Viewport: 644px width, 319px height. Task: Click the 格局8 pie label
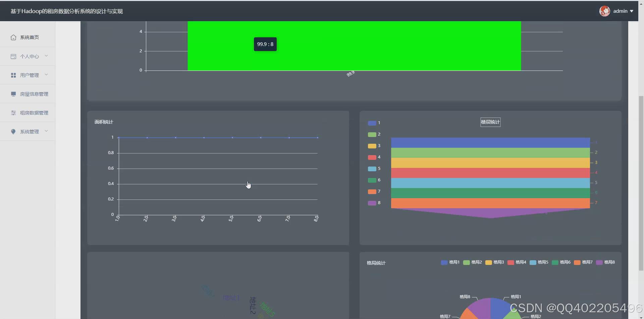click(x=465, y=297)
